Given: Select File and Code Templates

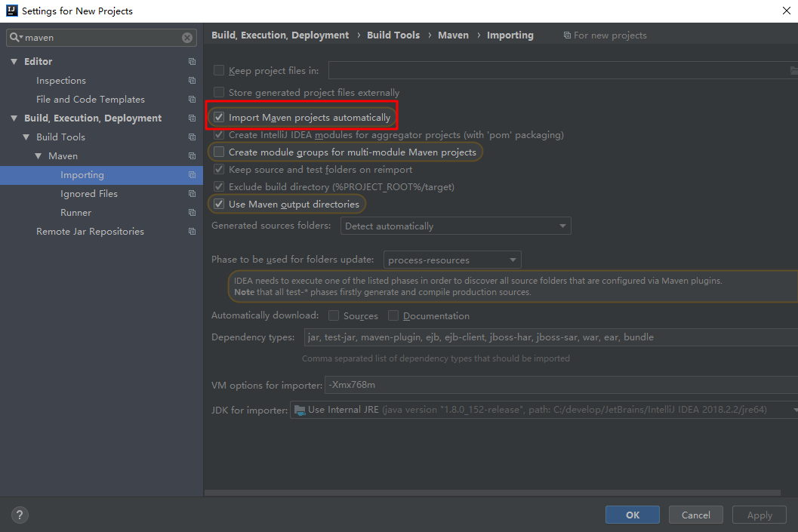Looking at the screenshot, I should (91, 99).
